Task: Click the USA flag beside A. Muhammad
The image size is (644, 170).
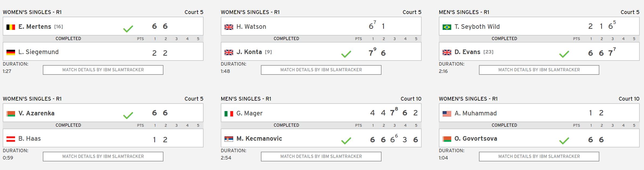Action: coord(447,114)
